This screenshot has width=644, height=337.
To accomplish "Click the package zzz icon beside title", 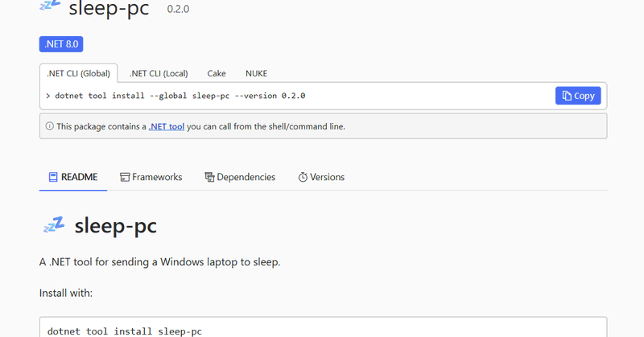I will point(50,6).
